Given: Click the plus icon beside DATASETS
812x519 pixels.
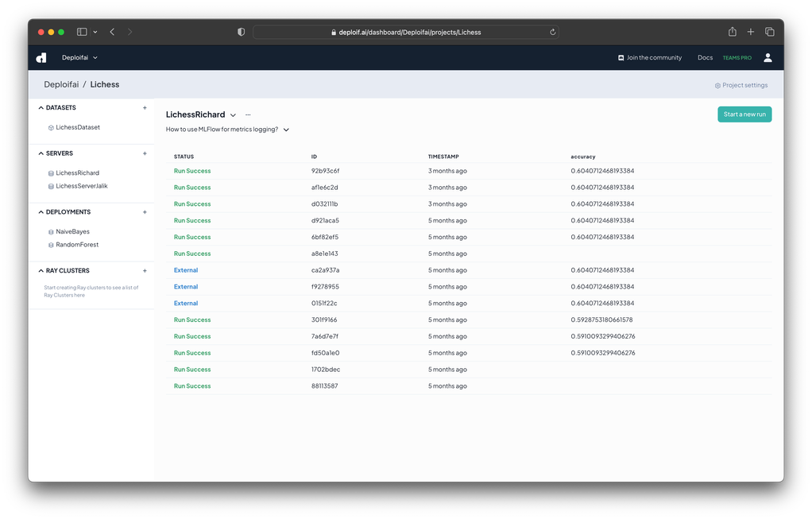Looking at the screenshot, I should (x=145, y=107).
